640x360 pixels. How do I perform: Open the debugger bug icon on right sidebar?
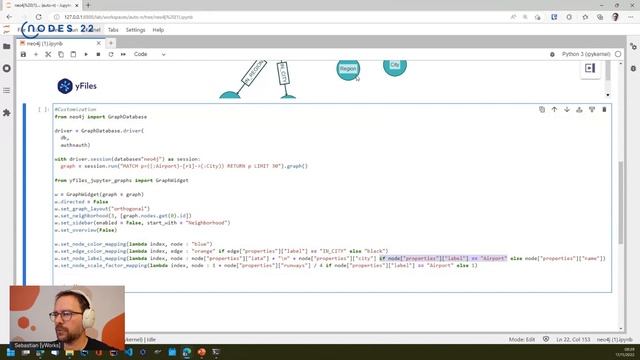[x=633, y=68]
